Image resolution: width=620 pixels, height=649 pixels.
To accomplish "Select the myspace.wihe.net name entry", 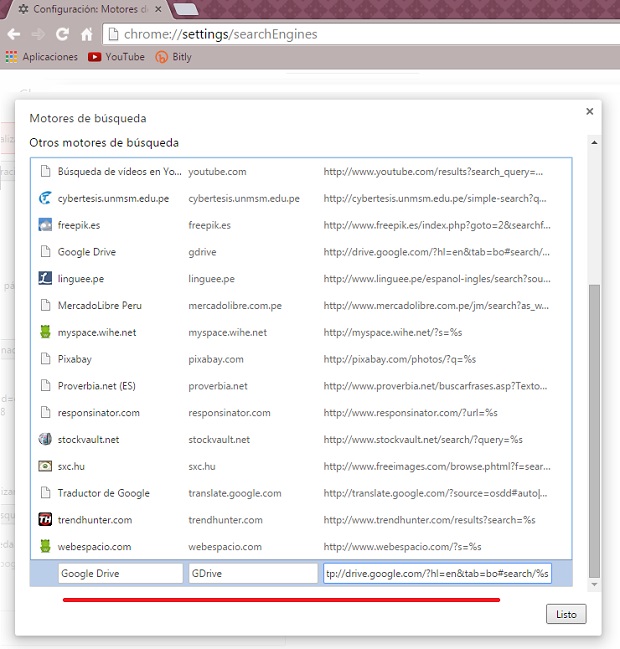I will coord(97,332).
